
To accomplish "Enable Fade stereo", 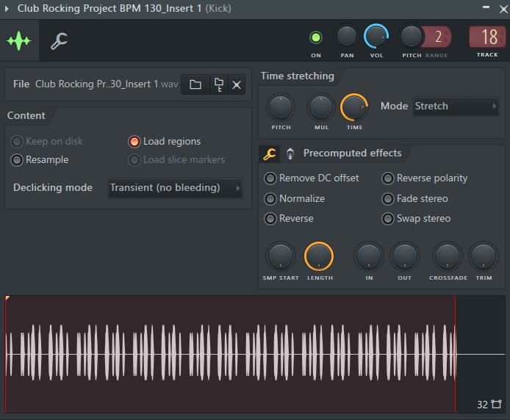I will tap(414, 199).
